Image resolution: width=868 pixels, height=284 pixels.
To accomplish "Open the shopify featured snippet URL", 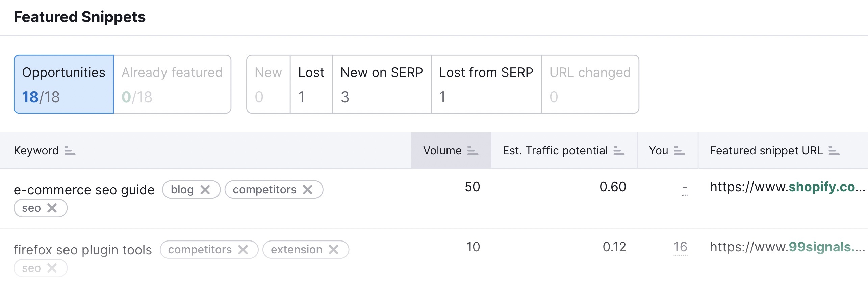I will [x=787, y=187].
